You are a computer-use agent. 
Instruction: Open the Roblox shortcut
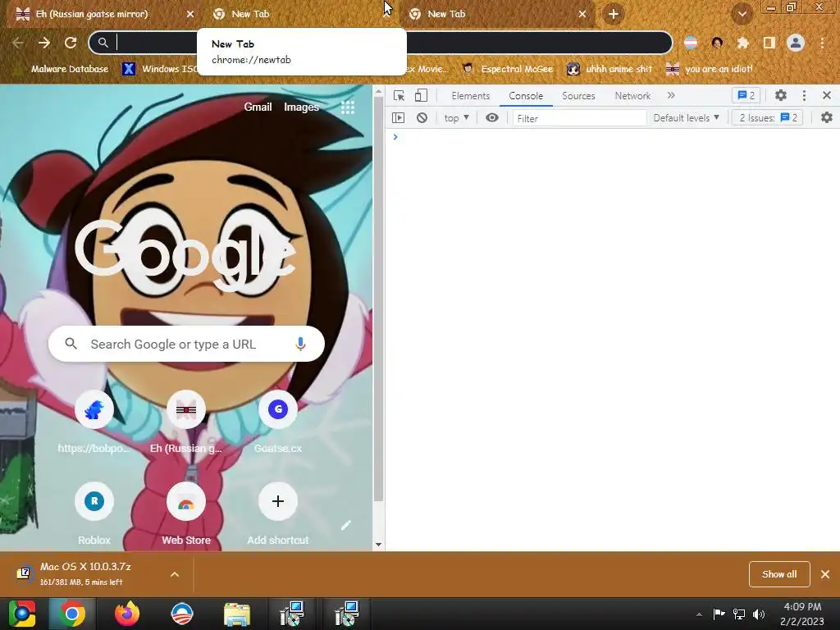pyautogui.click(x=94, y=514)
